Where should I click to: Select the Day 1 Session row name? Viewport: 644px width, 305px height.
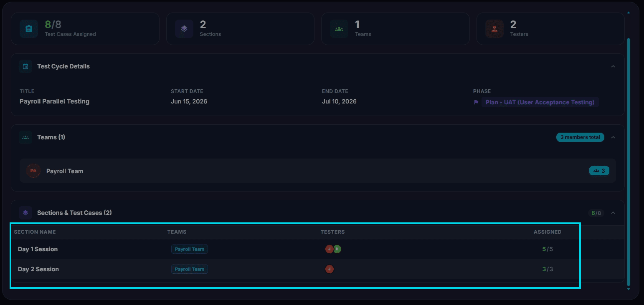tap(38, 249)
